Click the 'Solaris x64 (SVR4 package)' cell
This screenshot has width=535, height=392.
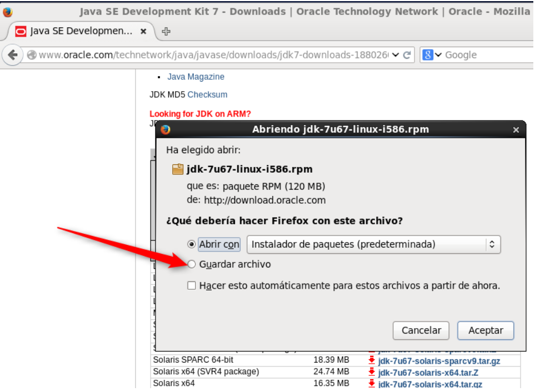pos(206,371)
